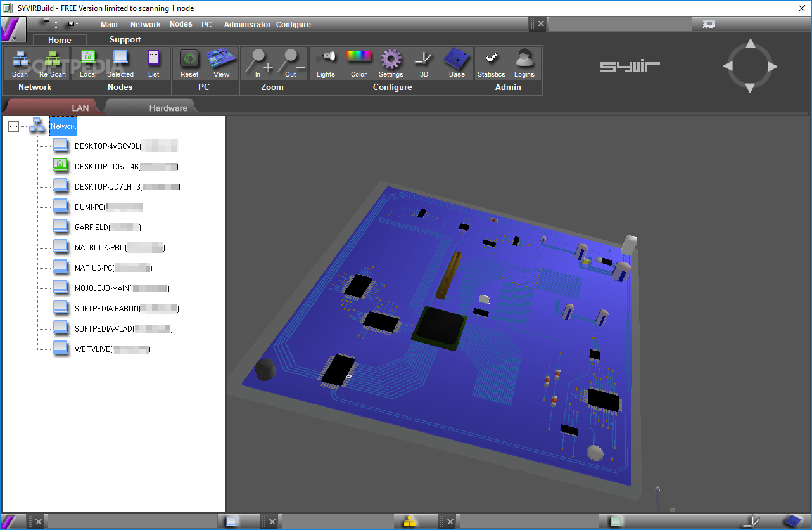Zoom In with the magnifier plus

(x=259, y=61)
